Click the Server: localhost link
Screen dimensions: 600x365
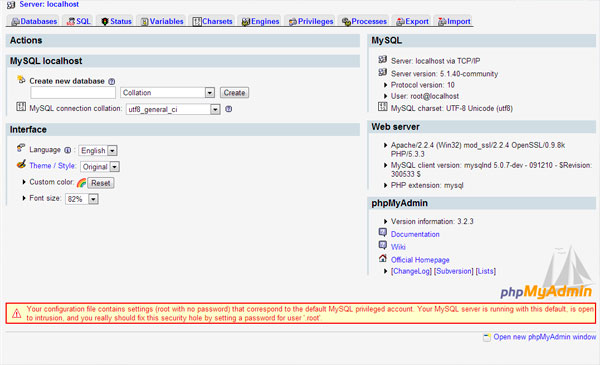49,4
